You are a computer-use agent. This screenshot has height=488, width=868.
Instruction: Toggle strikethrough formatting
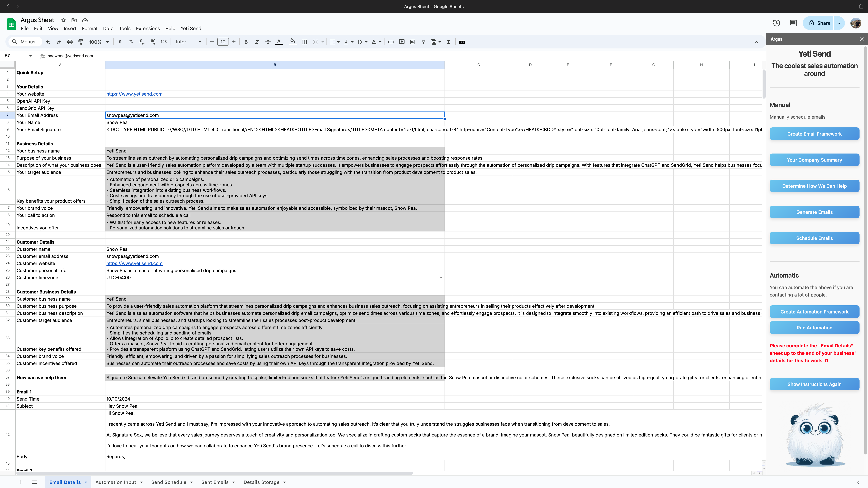tap(268, 42)
